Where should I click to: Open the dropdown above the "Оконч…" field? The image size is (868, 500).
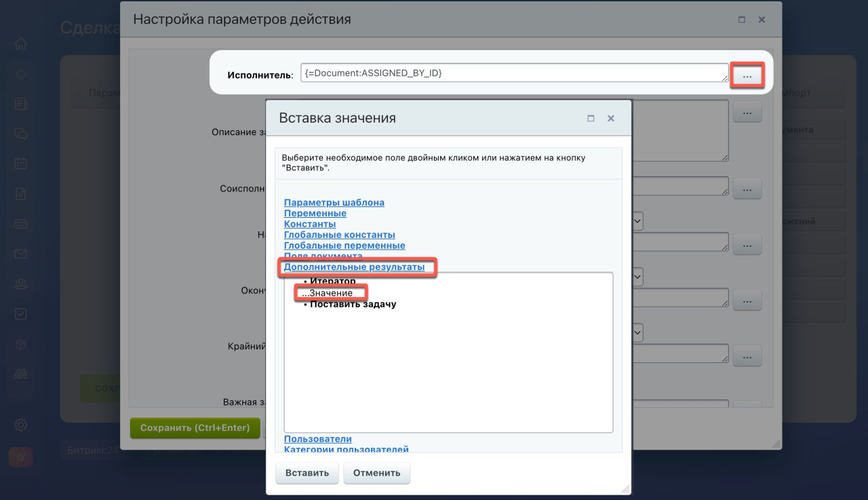637,277
